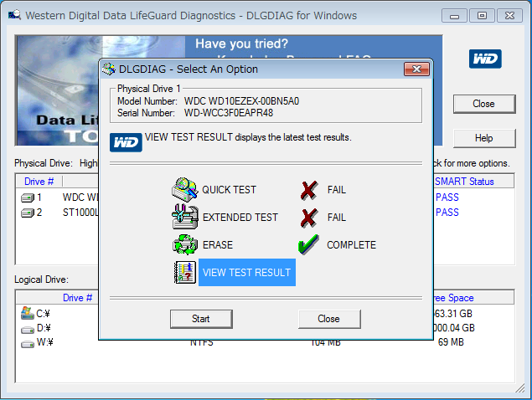532x400 pixels.
Task: Maximize the main DLGDIAG window
Action: (x=482, y=16)
